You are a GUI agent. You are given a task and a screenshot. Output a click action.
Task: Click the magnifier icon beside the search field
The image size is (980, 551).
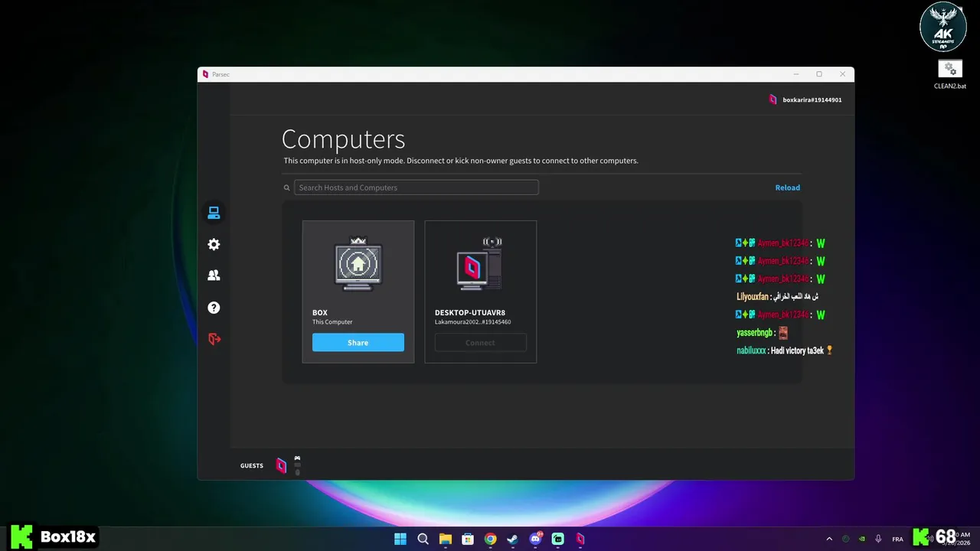click(287, 187)
